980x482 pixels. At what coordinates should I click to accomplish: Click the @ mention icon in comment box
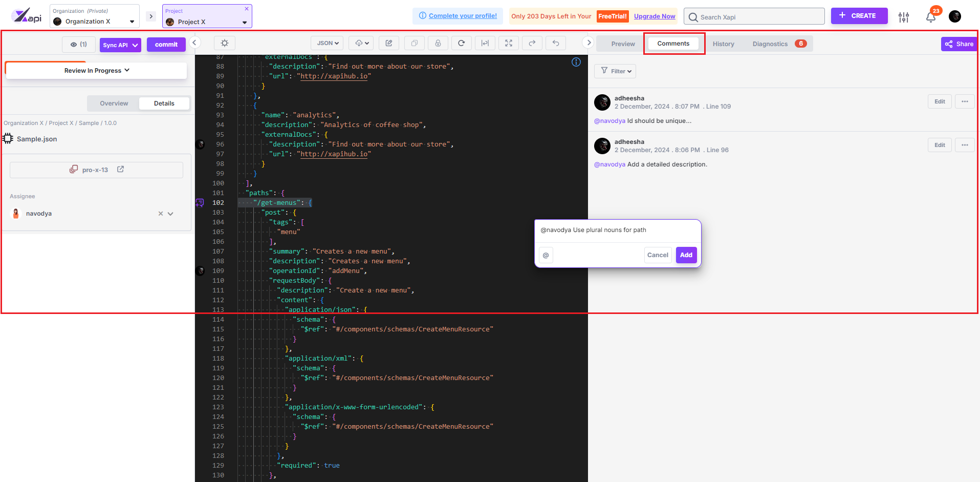[546, 255]
